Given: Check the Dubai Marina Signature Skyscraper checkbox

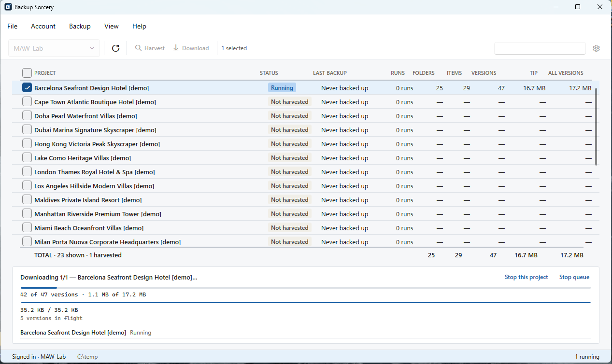Looking at the screenshot, I should point(27,130).
